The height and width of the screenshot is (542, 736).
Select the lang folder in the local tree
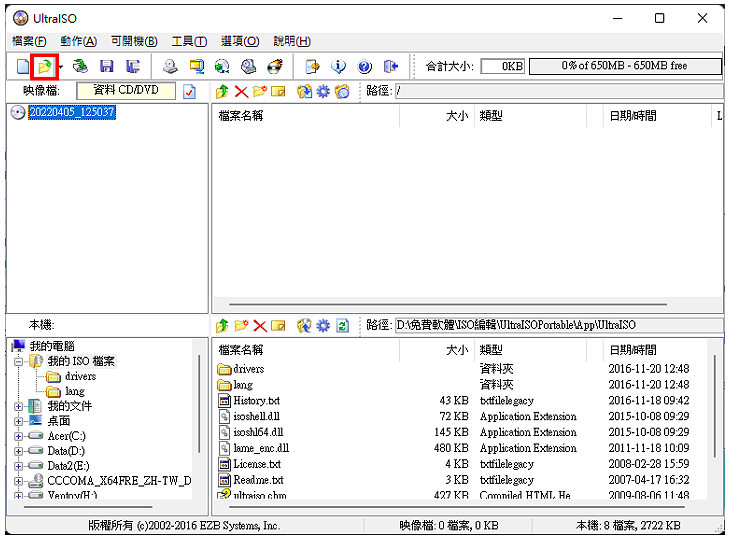[x=75, y=391]
